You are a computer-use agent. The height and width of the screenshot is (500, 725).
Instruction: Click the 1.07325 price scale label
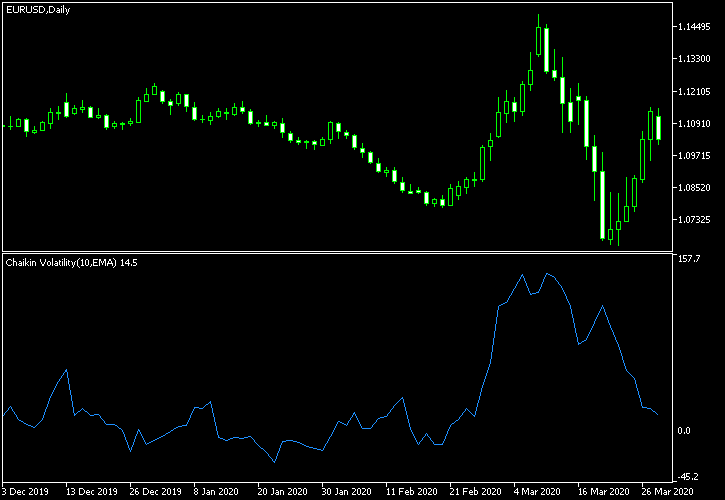pos(694,219)
